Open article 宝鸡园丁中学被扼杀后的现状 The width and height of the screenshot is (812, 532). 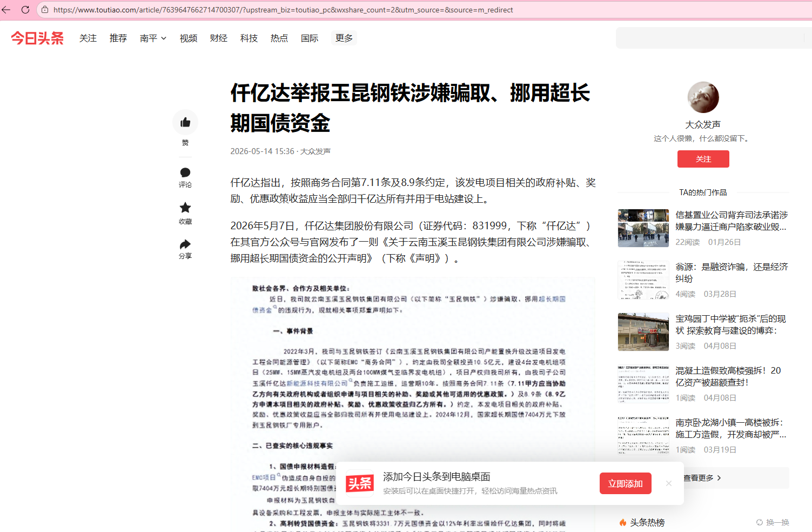coord(730,324)
